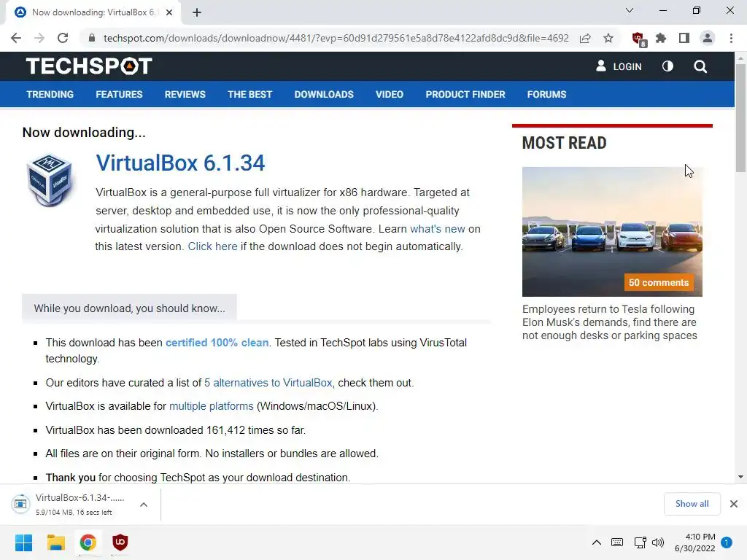The height and width of the screenshot is (560, 747).
Task: Go back to the previous page
Action: (16, 38)
